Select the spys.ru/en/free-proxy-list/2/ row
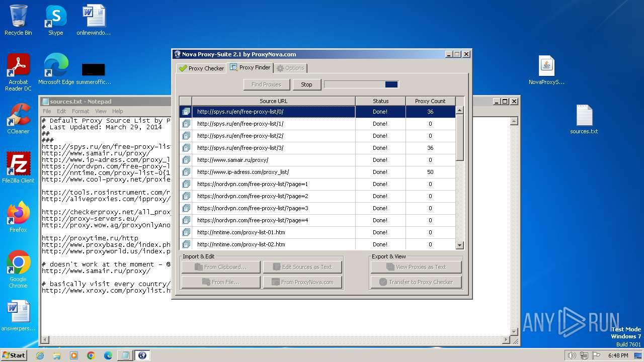 point(317,136)
